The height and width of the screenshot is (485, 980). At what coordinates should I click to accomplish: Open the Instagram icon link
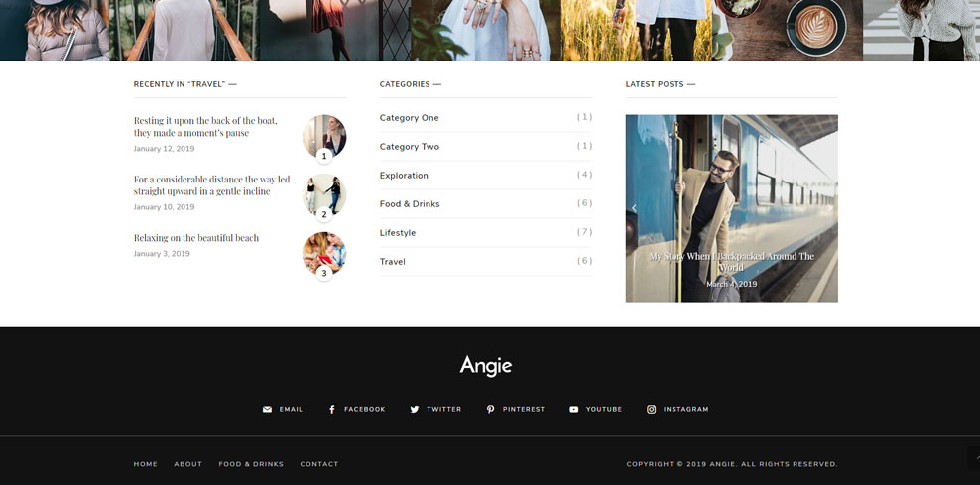pyautogui.click(x=652, y=409)
